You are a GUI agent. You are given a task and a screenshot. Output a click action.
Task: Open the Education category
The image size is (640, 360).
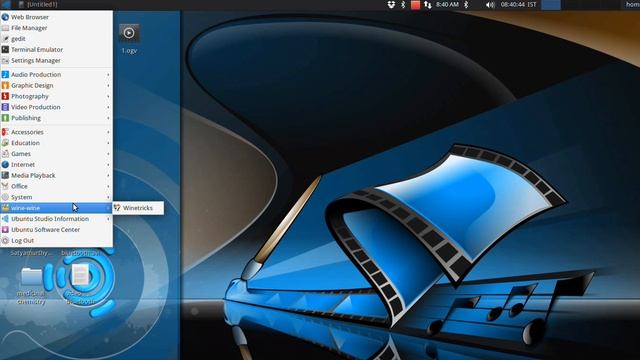56,143
